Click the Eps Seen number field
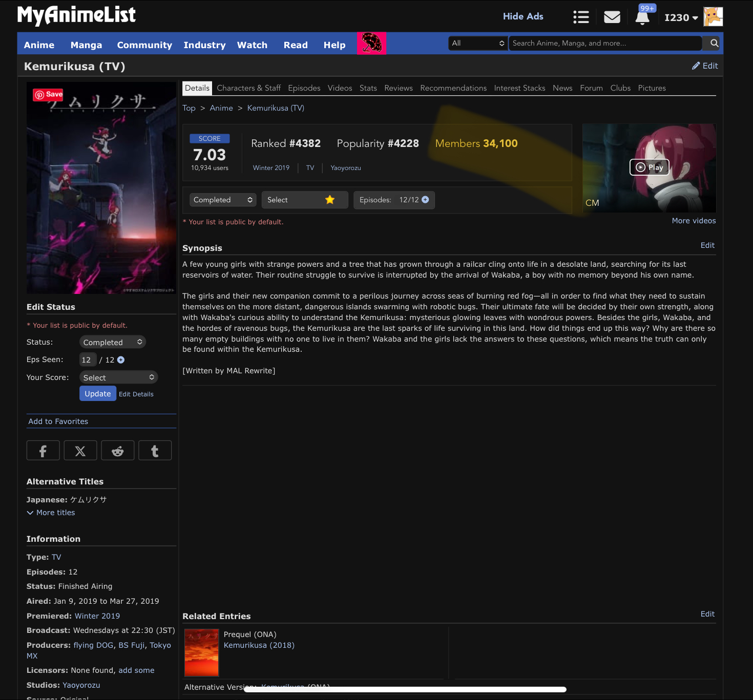 (88, 360)
